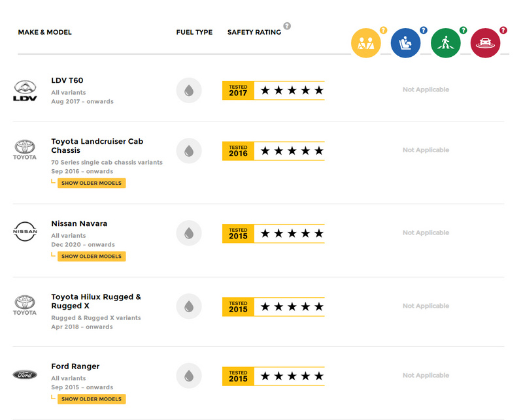Open the help tooltip beside Safety Rating
The height and width of the screenshot is (420, 523).
pyautogui.click(x=287, y=26)
